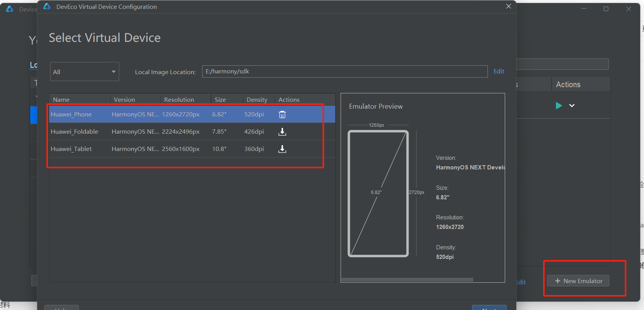Click the phone outline in Emulator Preview

pyautogui.click(x=378, y=194)
